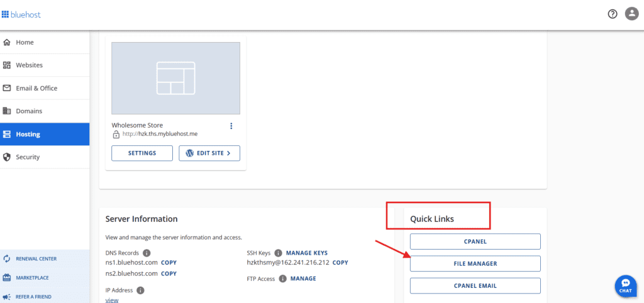The height and width of the screenshot is (303, 644).
Task: Open the Wholesome Store three-dot menu
Action: click(x=231, y=126)
